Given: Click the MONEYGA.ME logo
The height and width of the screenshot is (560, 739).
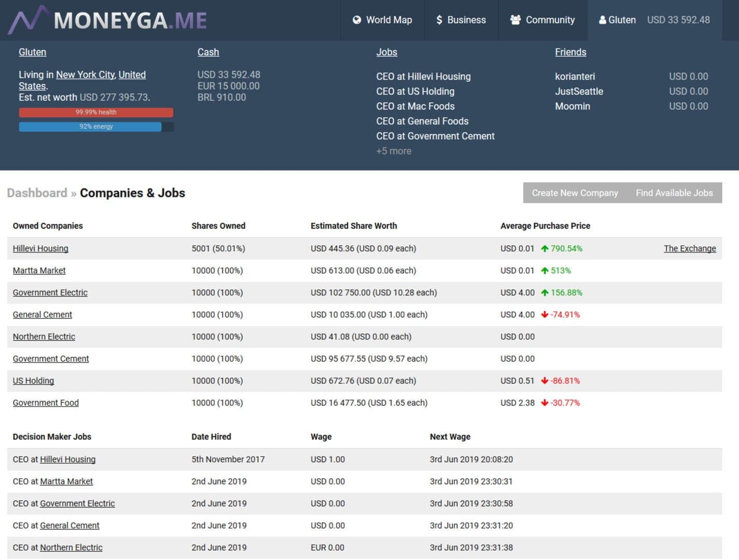Looking at the screenshot, I should tap(107, 20).
